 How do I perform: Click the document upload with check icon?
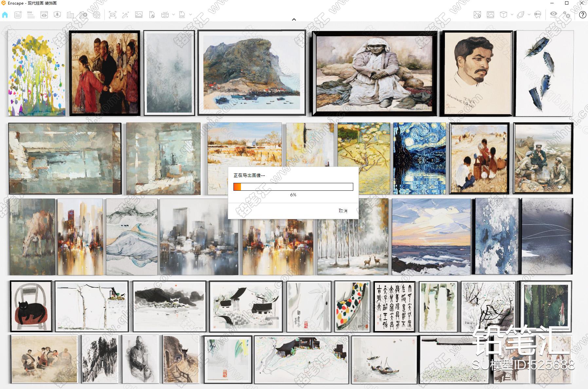152,15
